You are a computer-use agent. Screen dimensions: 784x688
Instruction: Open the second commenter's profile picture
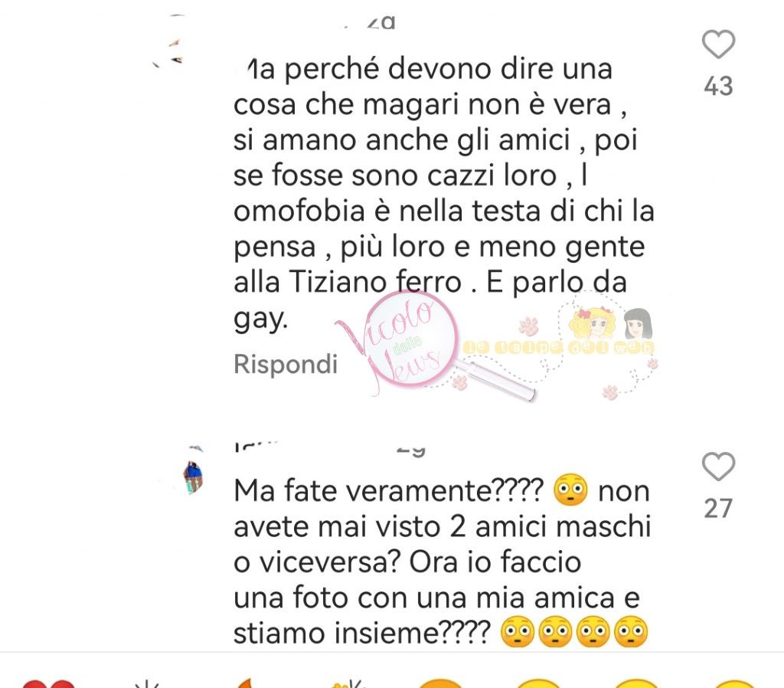(x=192, y=471)
